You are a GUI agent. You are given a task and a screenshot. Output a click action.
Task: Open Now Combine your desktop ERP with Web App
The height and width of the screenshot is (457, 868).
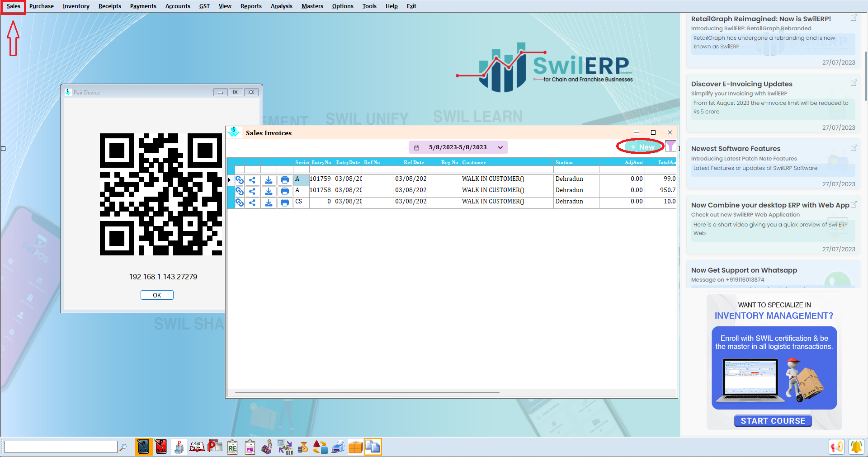(x=773, y=225)
